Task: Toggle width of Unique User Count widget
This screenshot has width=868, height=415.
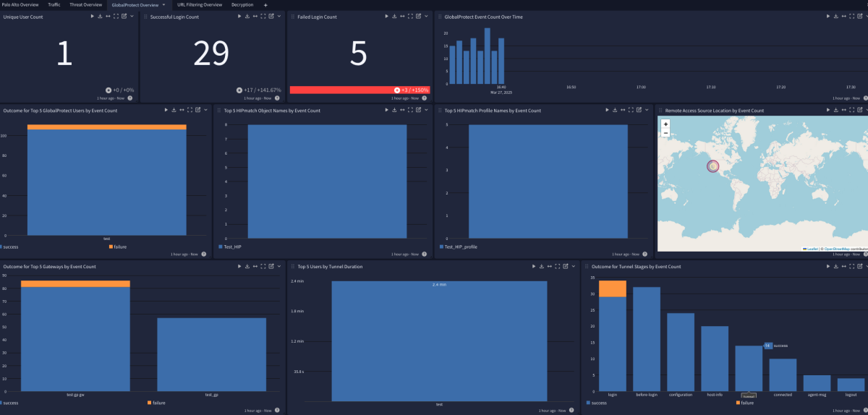Action: [x=108, y=16]
